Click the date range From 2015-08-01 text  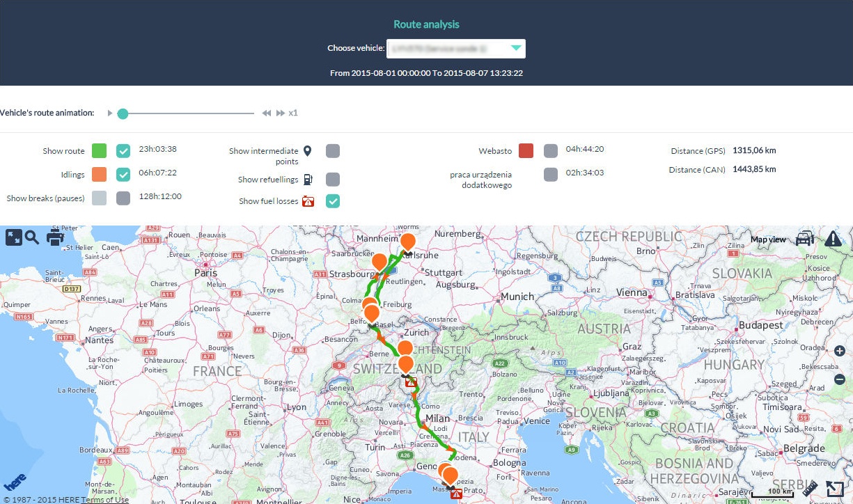pyautogui.click(x=426, y=73)
